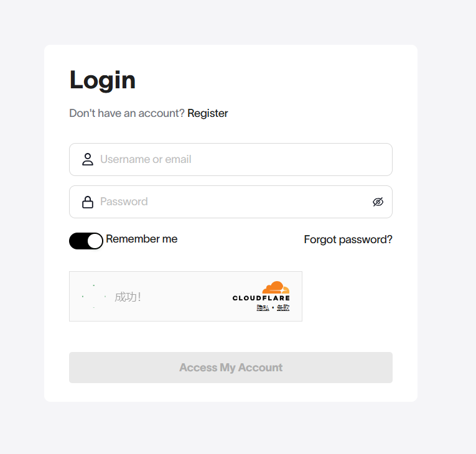Open Cloudflare 隐私 privacy link
The image size is (476, 454).
263,308
